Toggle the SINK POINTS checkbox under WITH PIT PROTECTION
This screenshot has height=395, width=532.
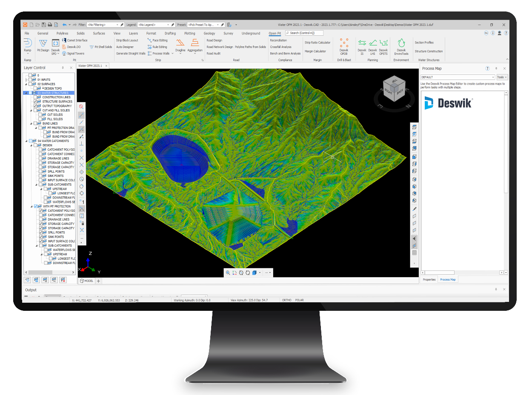click(40, 237)
